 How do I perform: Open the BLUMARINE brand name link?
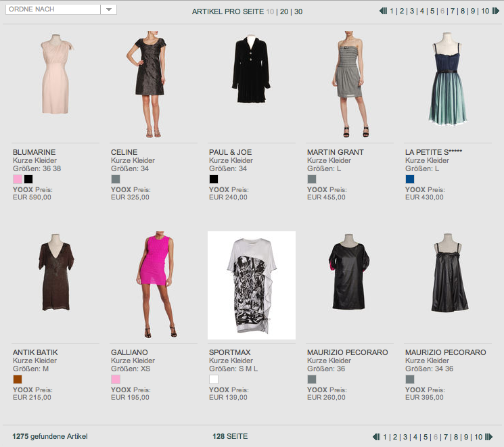click(x=35, y=152)
